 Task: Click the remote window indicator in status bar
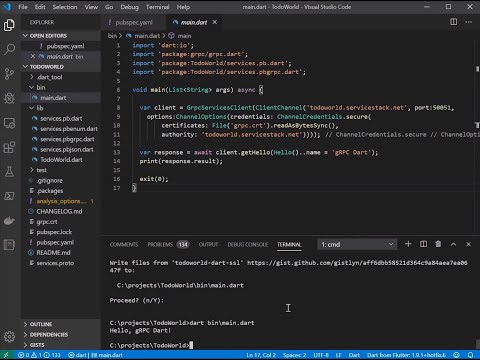[6, 355]
